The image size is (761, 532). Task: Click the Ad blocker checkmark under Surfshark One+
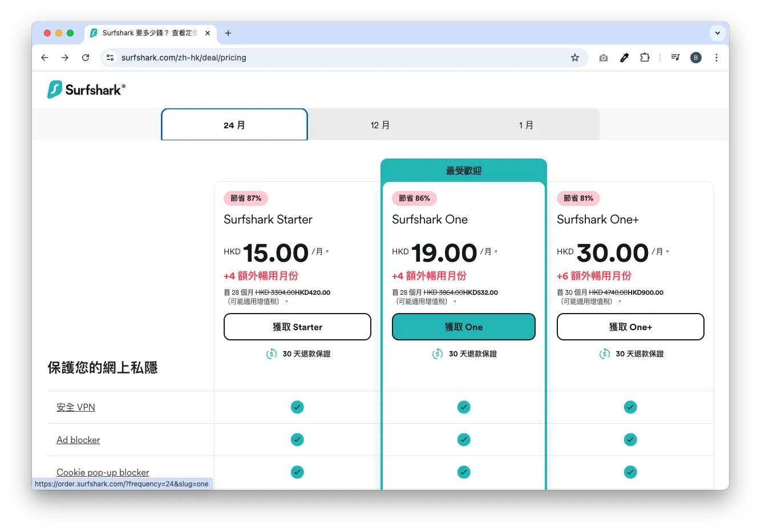tap(630, 440)
